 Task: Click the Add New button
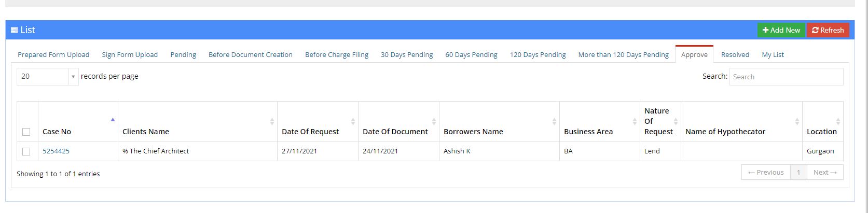pyautogui.click(x=781, y=30)
